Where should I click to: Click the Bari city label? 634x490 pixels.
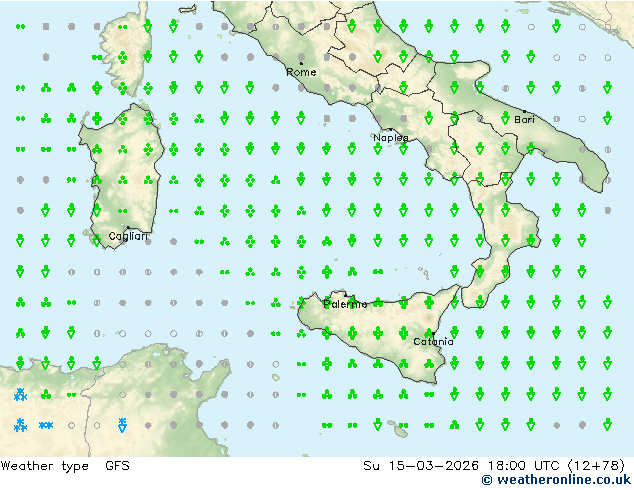[x=524, y=119]
